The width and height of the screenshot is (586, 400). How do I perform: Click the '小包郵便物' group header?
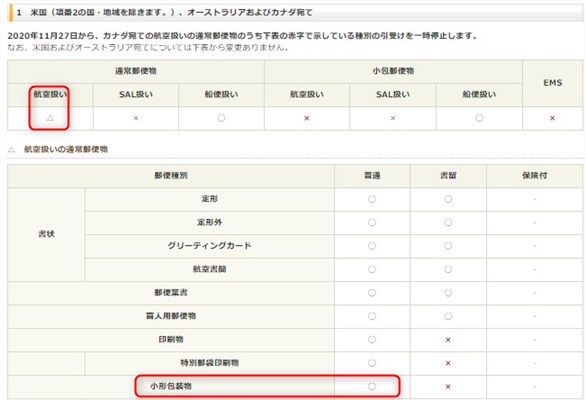pyautogui.click(x=393, y=71)
